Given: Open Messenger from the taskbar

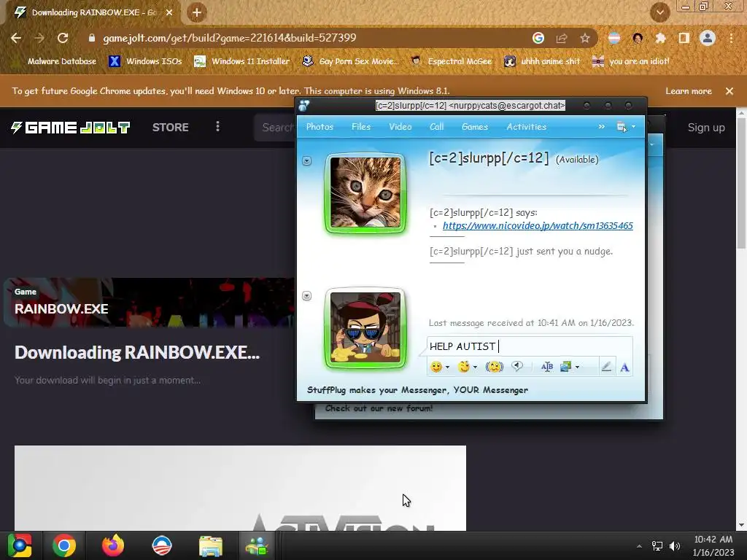Looking at the screenshot, I should click(x=257, y=545).
